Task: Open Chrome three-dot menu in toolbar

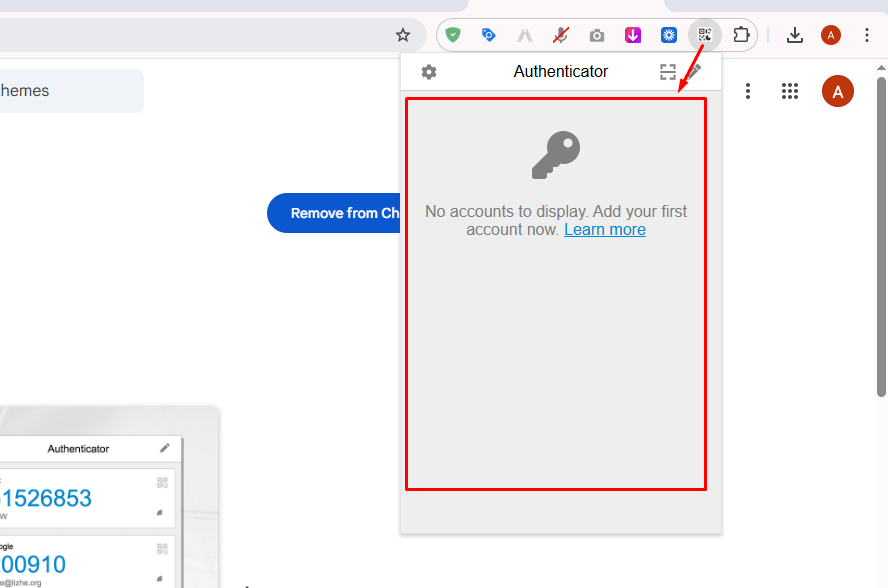Action: tap(866, 35)
